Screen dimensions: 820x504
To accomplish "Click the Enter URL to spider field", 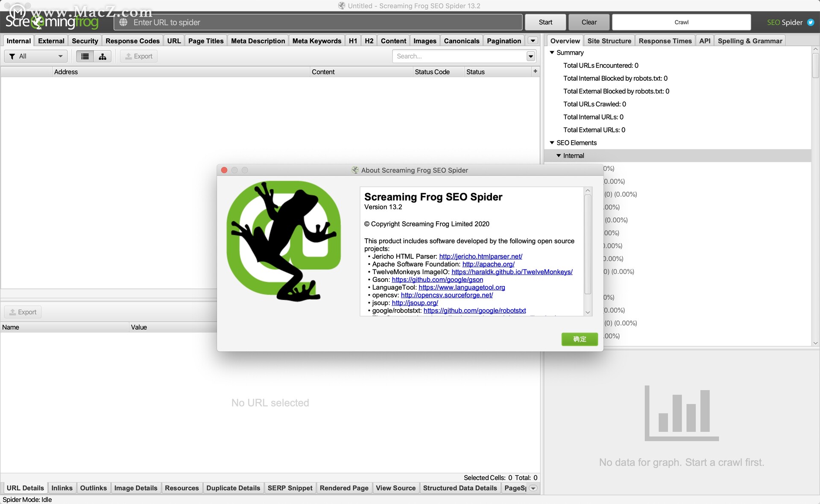I will tap(318, 22).
